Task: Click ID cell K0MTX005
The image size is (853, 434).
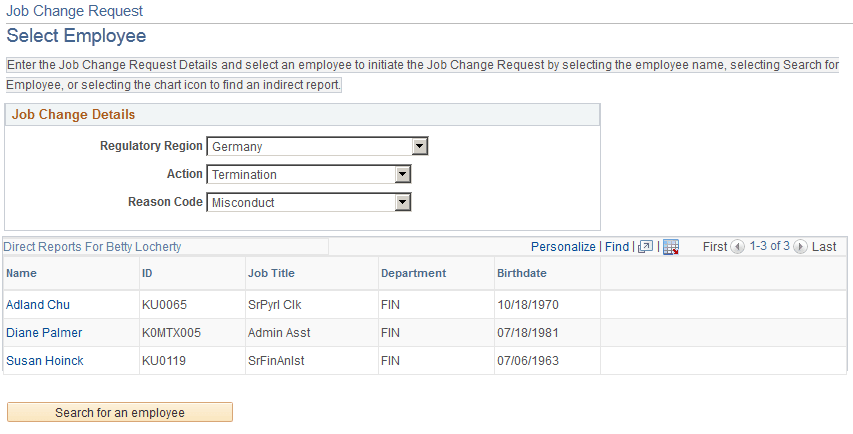Action: click(171, 333)
